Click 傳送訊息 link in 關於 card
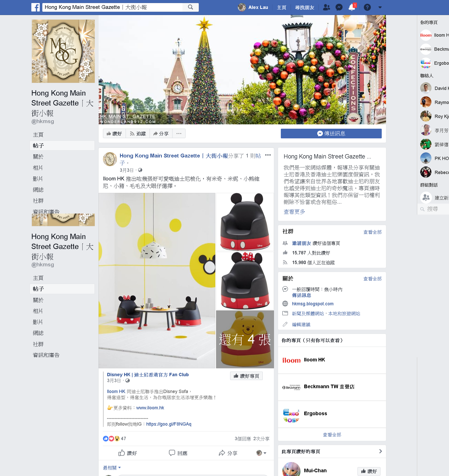 [301, 295]
